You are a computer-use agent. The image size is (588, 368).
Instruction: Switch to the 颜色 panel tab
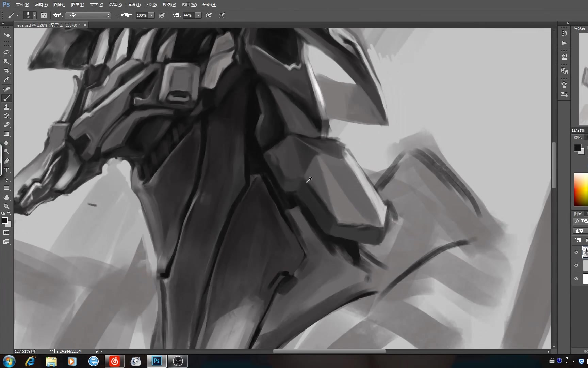point(578,137)
